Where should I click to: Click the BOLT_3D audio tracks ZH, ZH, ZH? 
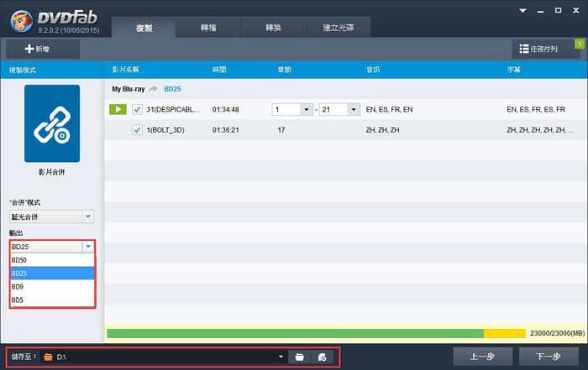click(x=382, y=130)
